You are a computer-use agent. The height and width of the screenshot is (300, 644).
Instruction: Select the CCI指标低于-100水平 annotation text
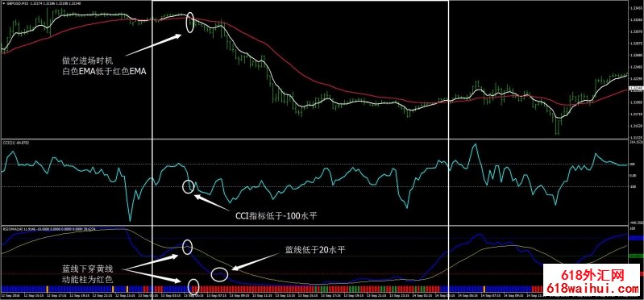click(x=276, y=216)
